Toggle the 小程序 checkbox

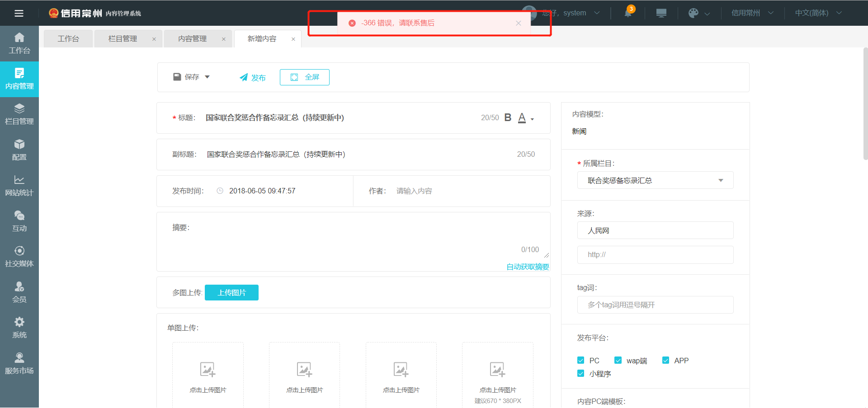[581, 373]
